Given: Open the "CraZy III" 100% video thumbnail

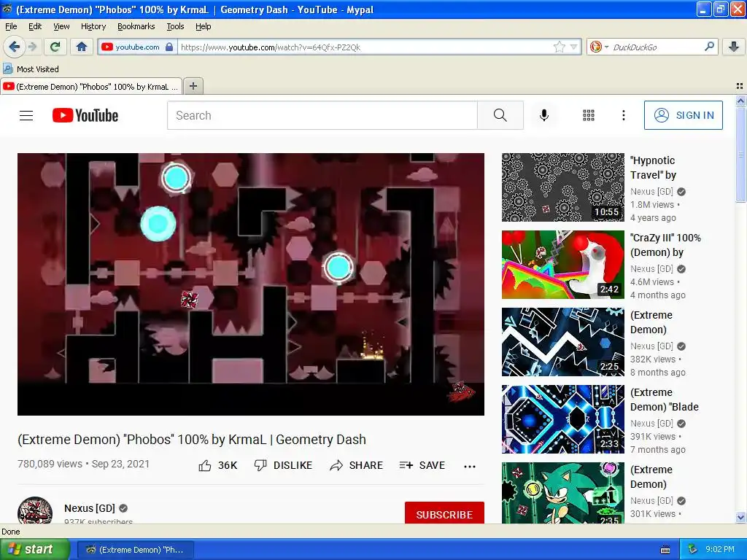Looking at the screenshot, I should (562, 264).
